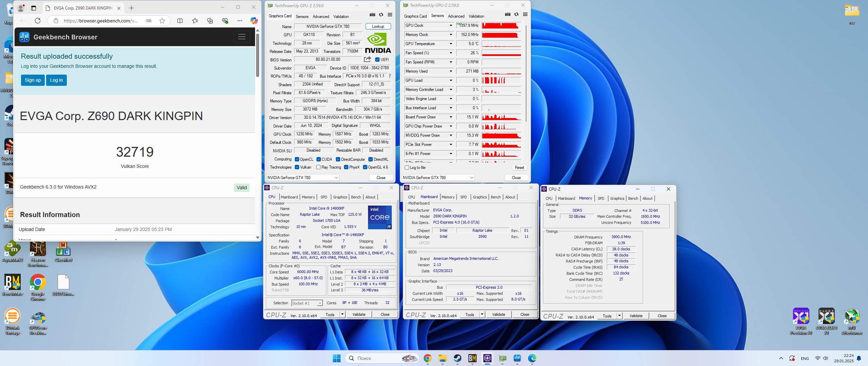Toggle the Vulkan checkbox
Image resolution: width=868 pixels, height=366 pixels.
click(297, 167)
